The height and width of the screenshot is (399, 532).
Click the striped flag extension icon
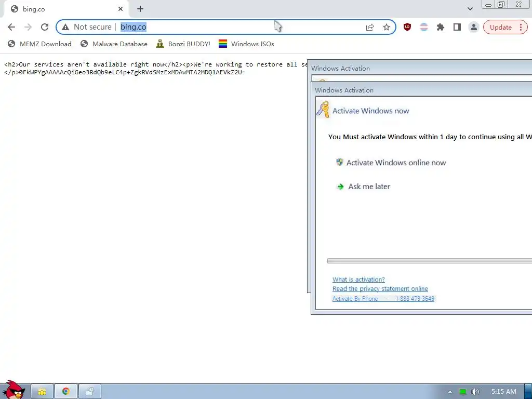click(424, 27)
